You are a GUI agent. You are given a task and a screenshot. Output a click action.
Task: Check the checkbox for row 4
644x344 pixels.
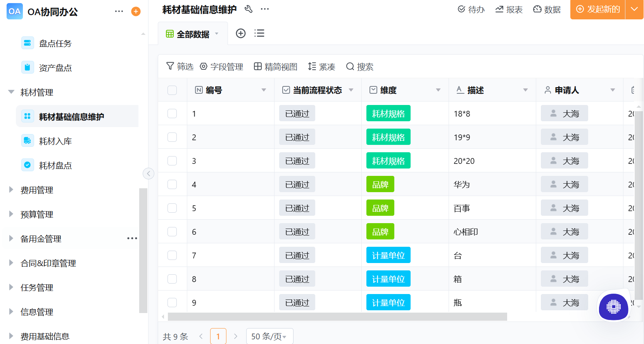coord(172,184)
